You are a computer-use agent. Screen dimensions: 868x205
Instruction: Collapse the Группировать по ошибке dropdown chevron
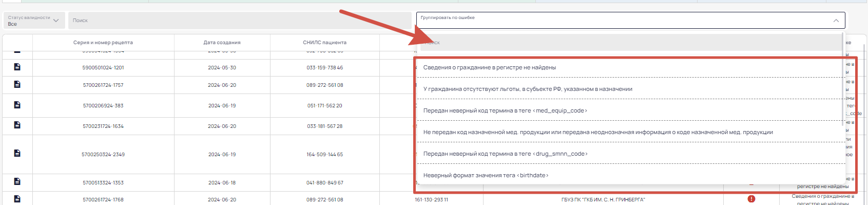click(836, 21)
